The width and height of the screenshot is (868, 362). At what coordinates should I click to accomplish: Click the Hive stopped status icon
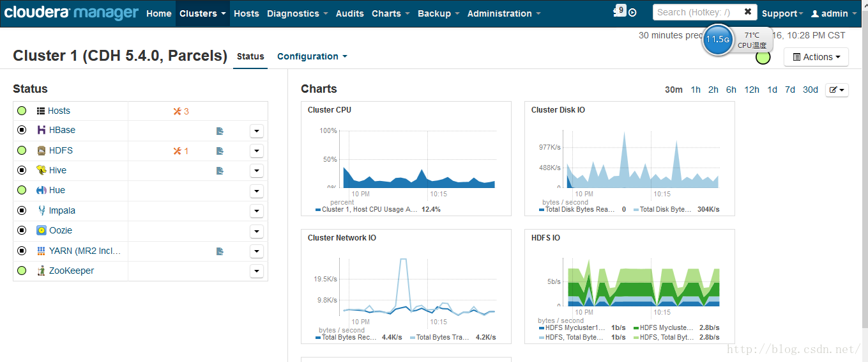coord(22,170)
